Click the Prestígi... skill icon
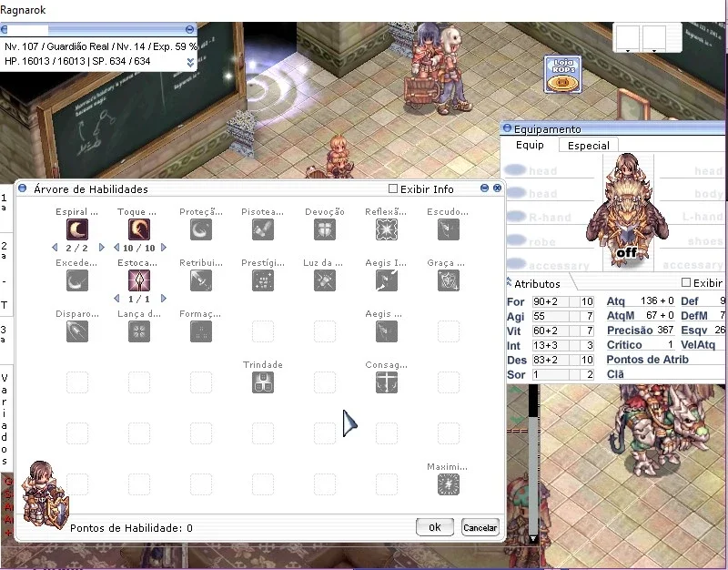Image resolution: width=728 pixels, height=570 pixels. click(263, 280)
